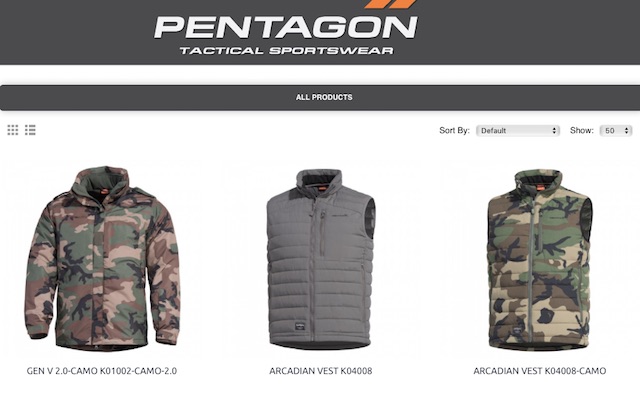Viewport: 640px width, 405px height.
Task: Open GEN V 2.0-CAMO K01002-CAMO-2.0 product link
Action: (102, 371)
